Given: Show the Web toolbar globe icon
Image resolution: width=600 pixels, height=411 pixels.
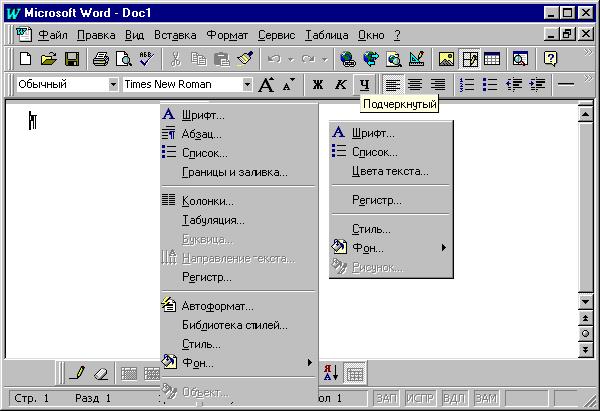Looking at the screenshot, I should coord(370,59).
